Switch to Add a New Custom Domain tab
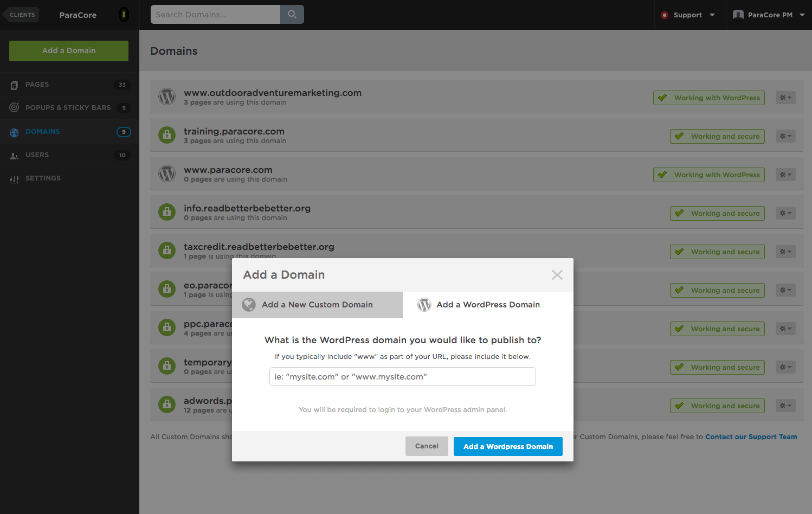 tap(318, 305)
